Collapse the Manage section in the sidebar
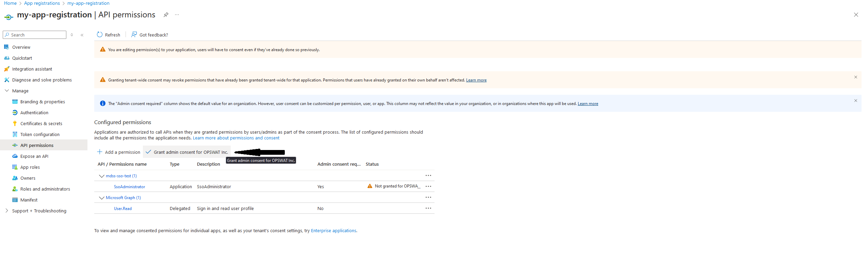Viewport: 868px width, 255px height. coord(7,91)
